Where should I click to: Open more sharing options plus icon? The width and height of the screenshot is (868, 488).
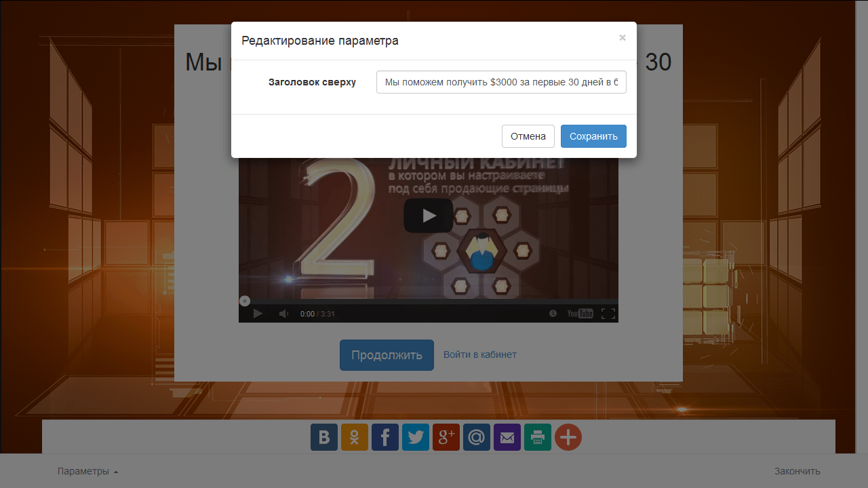(568, 438)
